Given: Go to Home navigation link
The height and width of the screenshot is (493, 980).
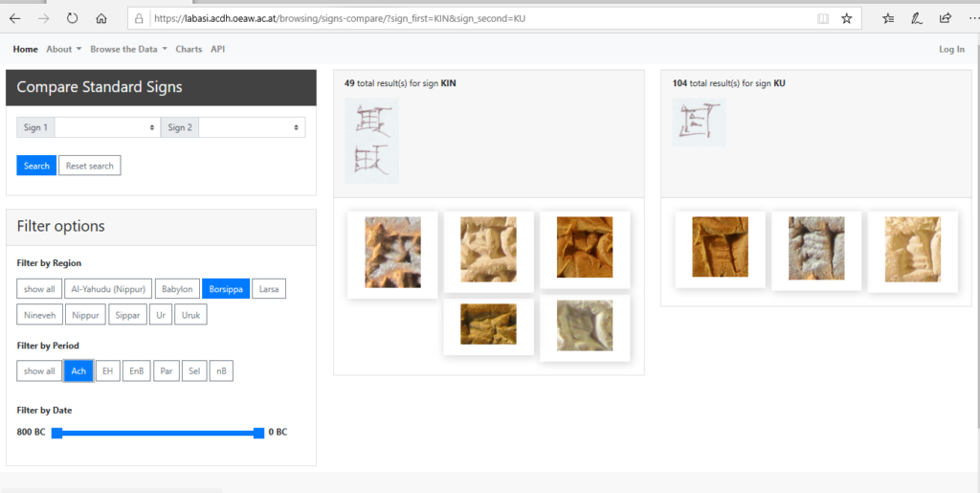Looking at the screenshot, I should coord(25,50).
